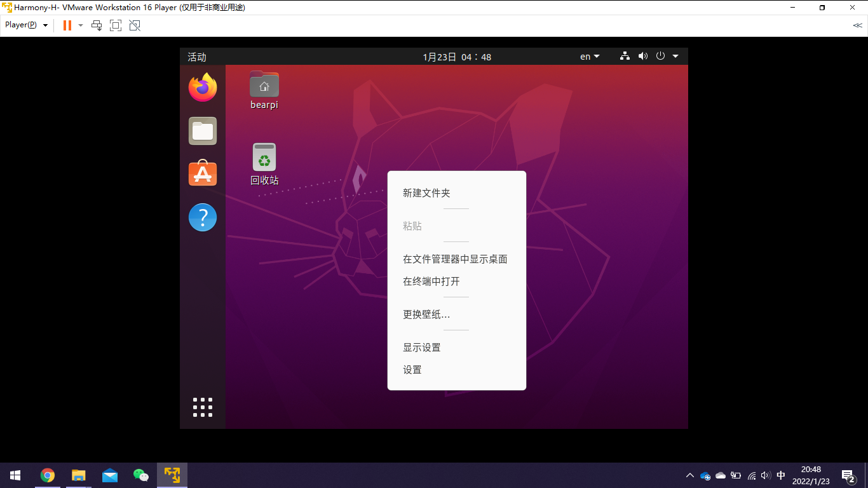The image size is (868, 488).
Task: Click the Windows tray speaker icon
Action: (x=766, y=475)
